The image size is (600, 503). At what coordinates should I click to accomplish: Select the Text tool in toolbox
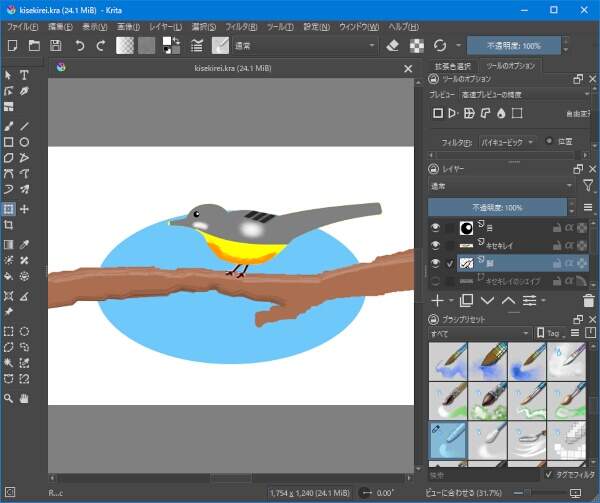click(24, 75)
